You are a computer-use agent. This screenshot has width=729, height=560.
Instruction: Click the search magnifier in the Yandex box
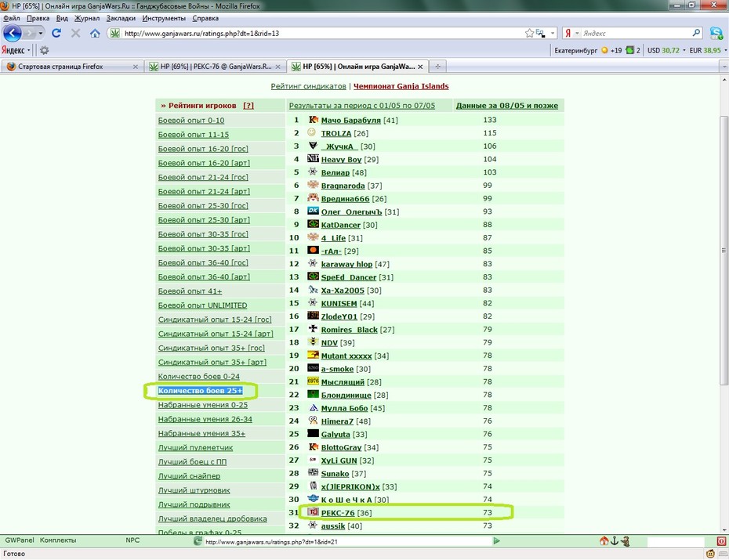click(696, 33)
